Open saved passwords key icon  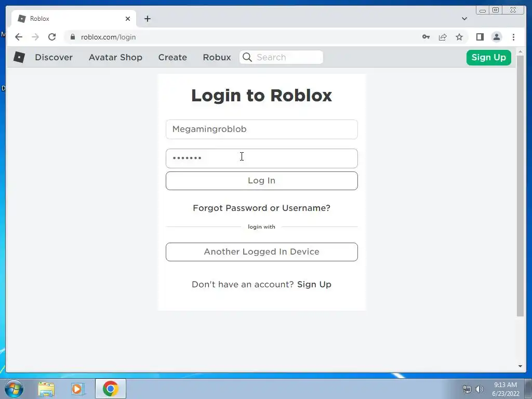pos(426,37)
